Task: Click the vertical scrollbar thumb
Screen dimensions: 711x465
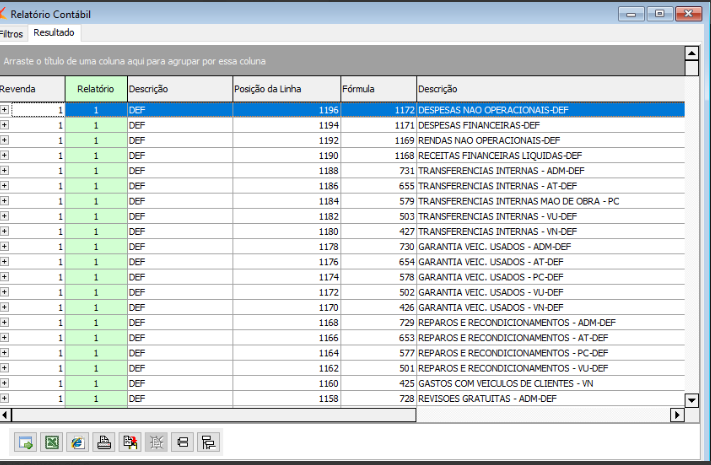Action: [692, 68]
